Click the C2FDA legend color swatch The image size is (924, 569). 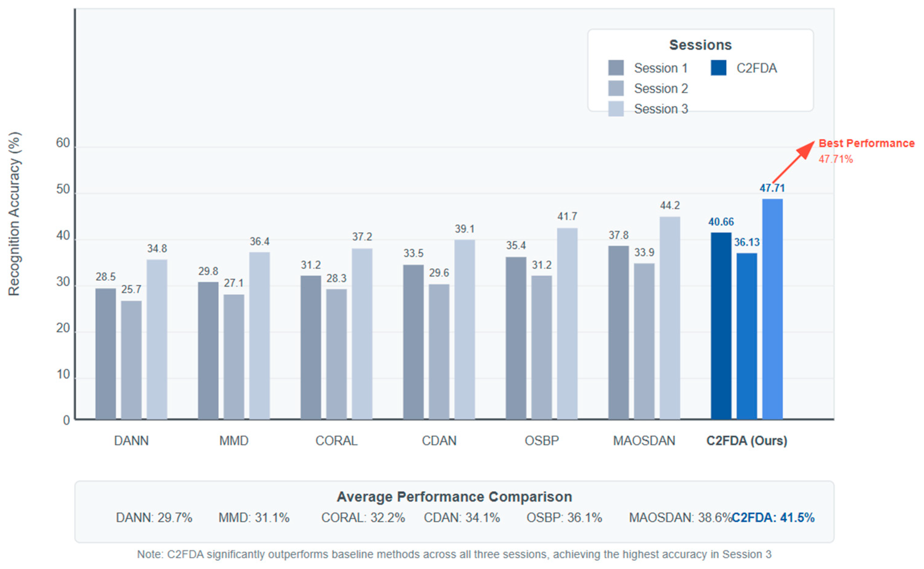pos(719,68)
